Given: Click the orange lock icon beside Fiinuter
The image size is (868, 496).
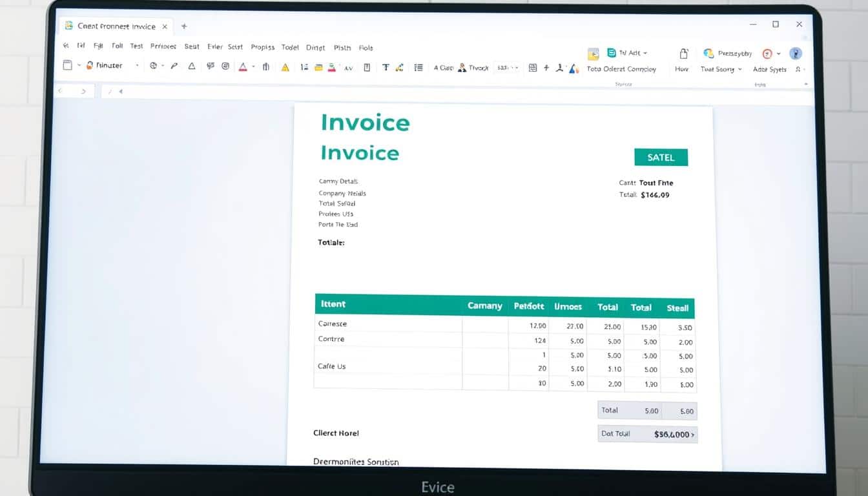Looking at the screenshot, I should [90, 65].
